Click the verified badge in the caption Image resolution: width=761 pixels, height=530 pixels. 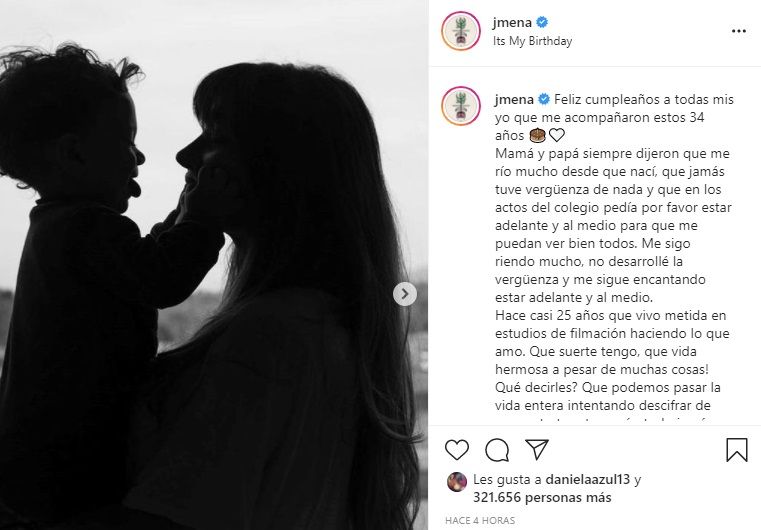coord(544,99)
